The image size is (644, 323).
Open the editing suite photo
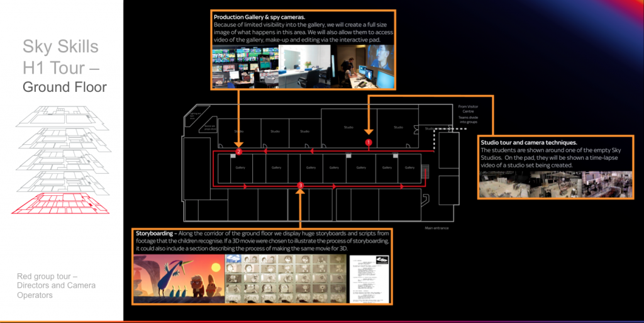click(365, 67)
